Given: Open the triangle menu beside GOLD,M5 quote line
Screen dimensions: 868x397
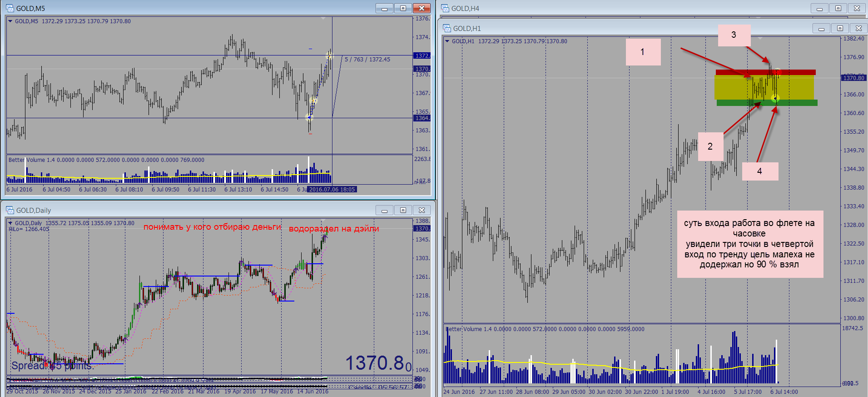Looking at the screenshot, I should (10, 21).
